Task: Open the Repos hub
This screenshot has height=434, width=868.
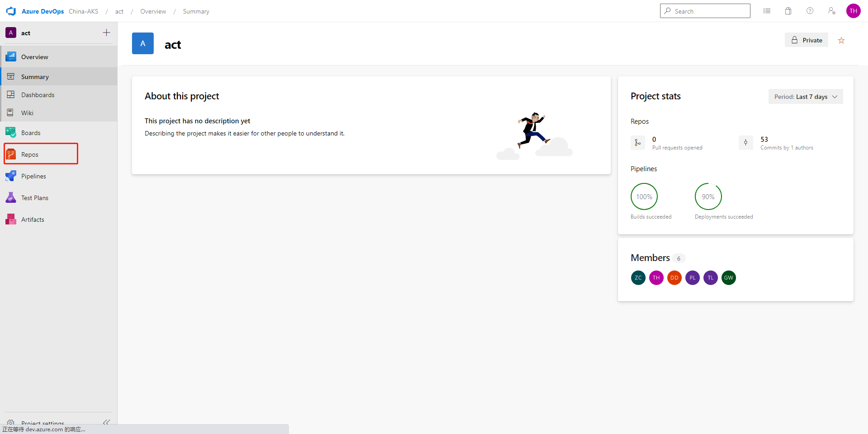Action: [59, 154]
